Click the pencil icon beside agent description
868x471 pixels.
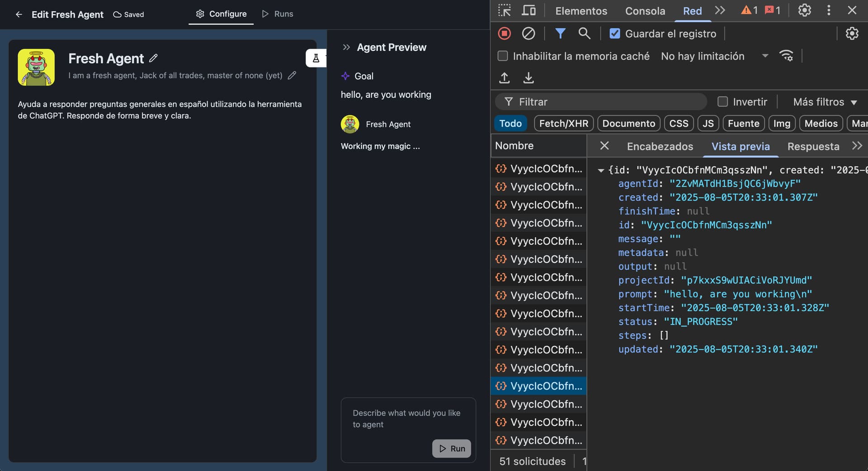tap(292, 75)
